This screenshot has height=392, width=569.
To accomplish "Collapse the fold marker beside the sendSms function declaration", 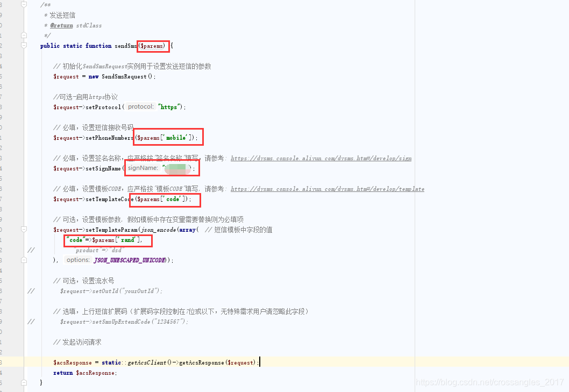I will click(24, 45).
